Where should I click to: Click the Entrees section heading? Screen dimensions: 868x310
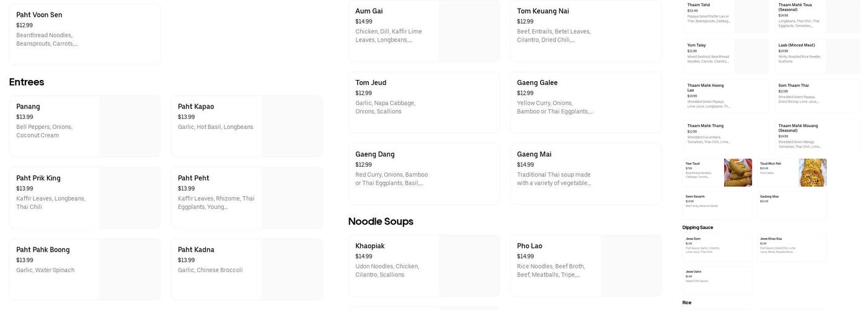[x=27, y=82]
